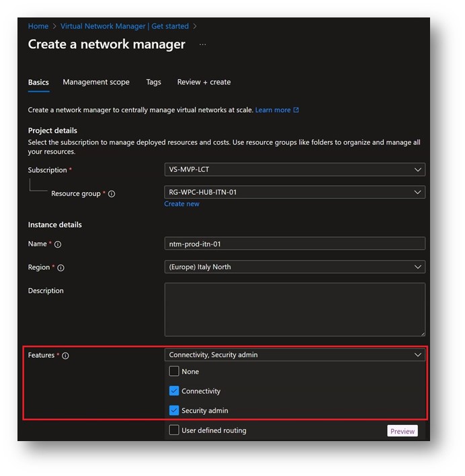Click the Features info icon
This screenshot has height=476, width=465.
pyautogui.click(x=65, y=356)
